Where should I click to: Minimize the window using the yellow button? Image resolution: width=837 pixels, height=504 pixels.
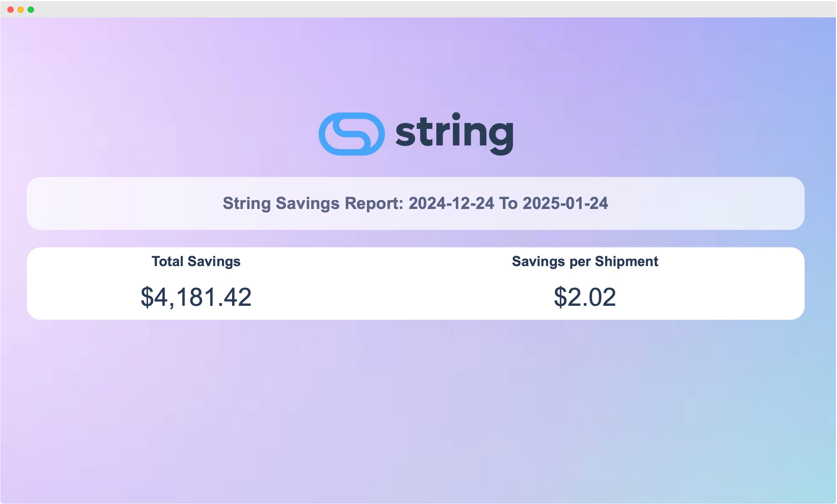click(x=21, y=10)
